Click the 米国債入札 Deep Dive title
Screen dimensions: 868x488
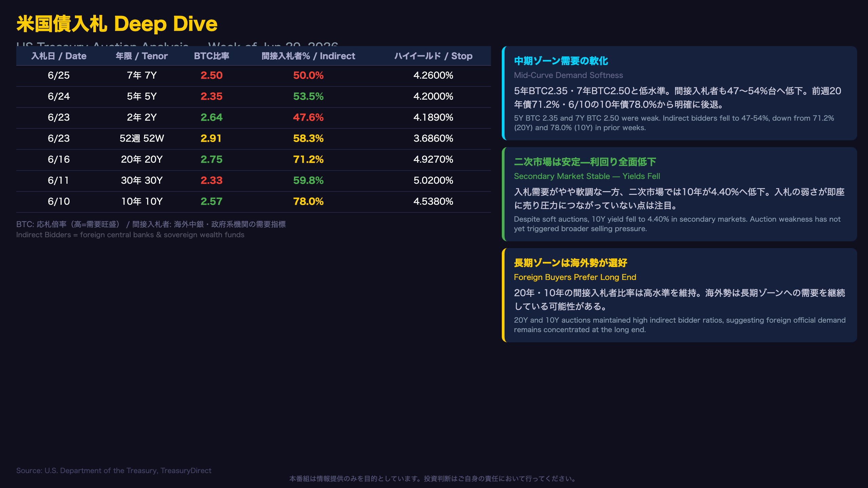pos(117,24)
